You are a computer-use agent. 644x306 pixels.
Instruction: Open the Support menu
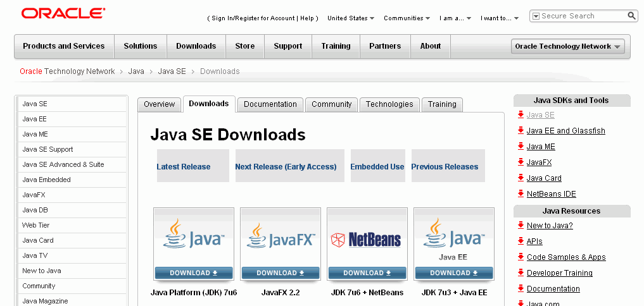288,46
